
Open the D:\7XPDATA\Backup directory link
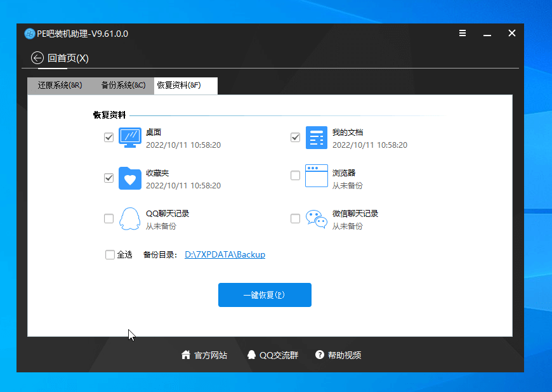click(225, 255)
